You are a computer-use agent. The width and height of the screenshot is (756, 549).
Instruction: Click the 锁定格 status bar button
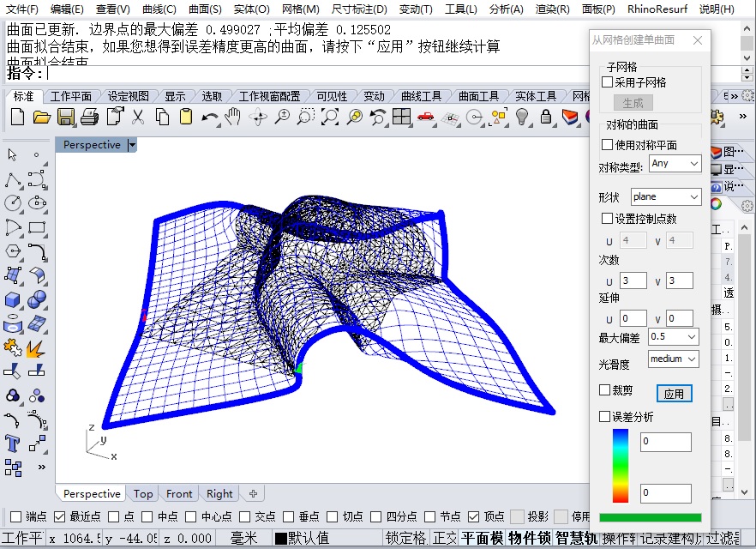pyautogui.click(x=405, y=539)
